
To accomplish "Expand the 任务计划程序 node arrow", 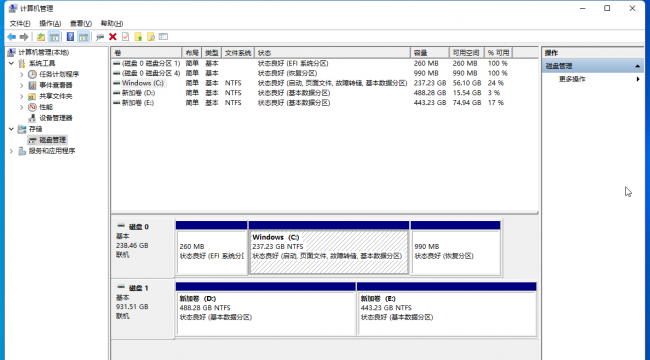I will (x=22, y=74).
